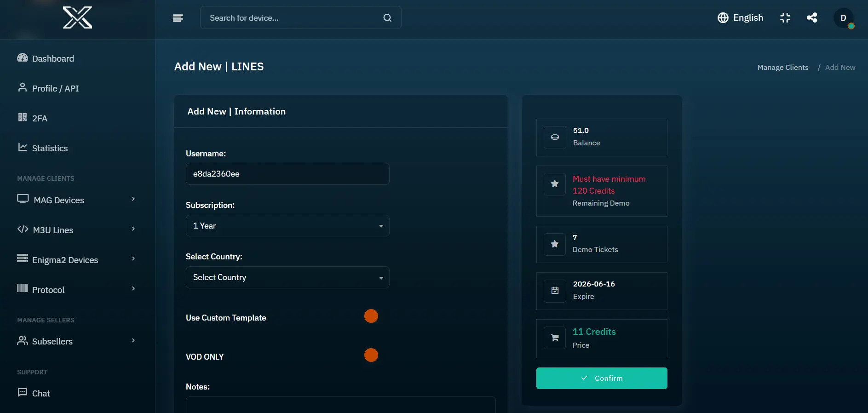Click the Protocol barcode icon
This screenshot has width=868, height=413.
[23, 288]
